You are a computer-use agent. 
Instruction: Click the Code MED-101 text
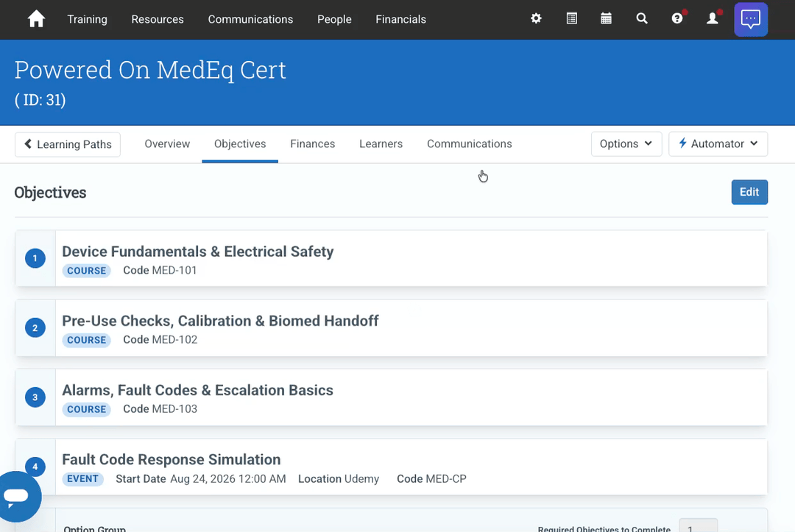pos(160,271)
